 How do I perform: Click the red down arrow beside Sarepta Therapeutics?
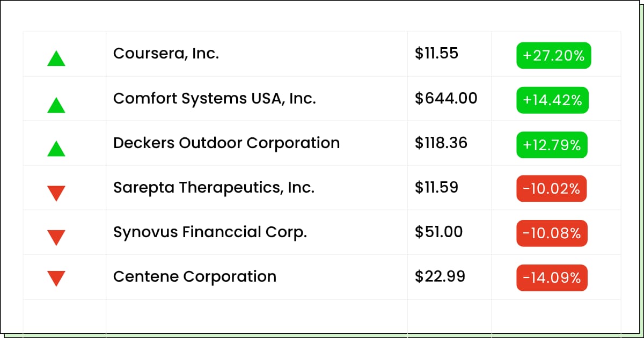click(56, 193)
